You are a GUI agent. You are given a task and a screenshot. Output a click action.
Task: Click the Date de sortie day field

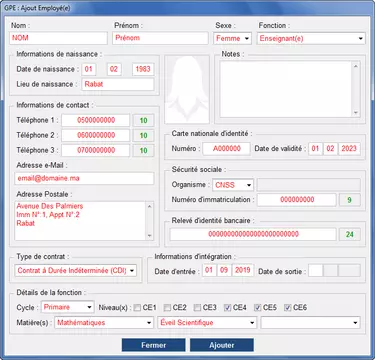point(316,271)
